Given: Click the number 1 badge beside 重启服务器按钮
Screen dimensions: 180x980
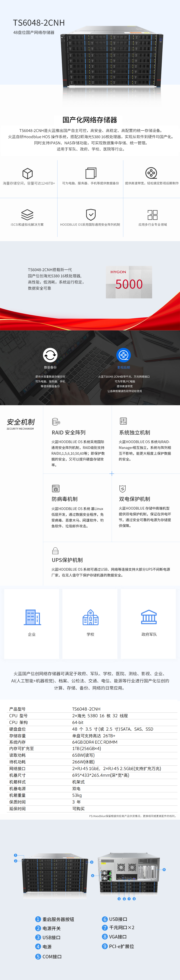Looking at the screenshot, I should 38,919.
